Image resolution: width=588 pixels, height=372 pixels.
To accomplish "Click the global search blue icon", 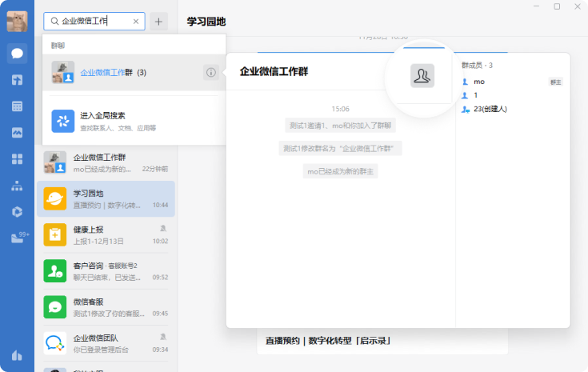I will coord(62,121).
